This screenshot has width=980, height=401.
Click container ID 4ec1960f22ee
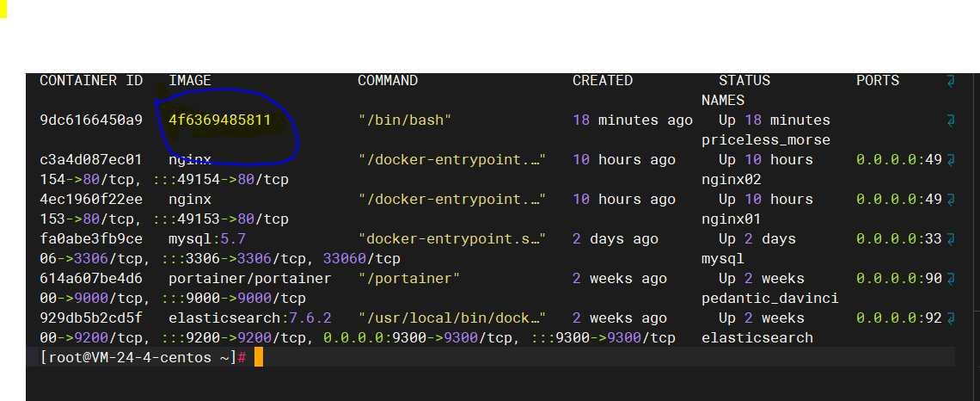pos(91,200)
